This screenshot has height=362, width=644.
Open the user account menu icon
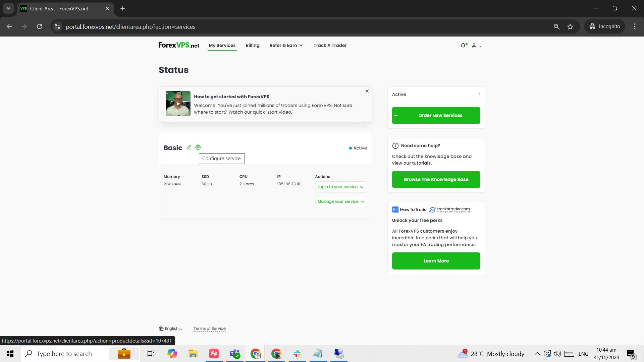pos(476,46)
